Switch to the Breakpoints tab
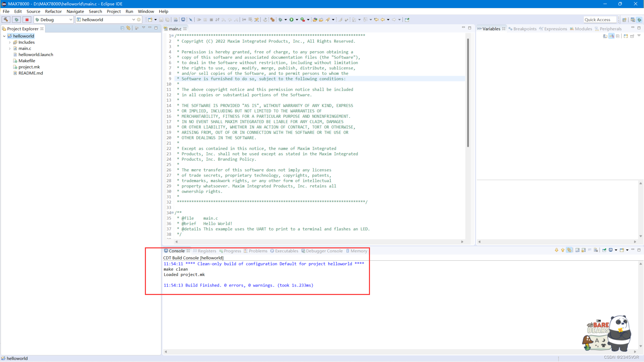The height and width of the screenshot is (362, 644). coord(522,29)
